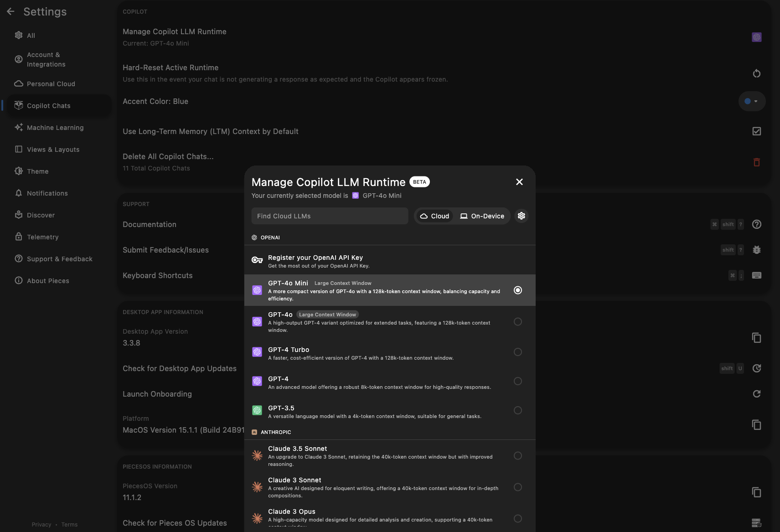
Task: Click the Find Cloud LLMs search field
Action: coord(329,216)
